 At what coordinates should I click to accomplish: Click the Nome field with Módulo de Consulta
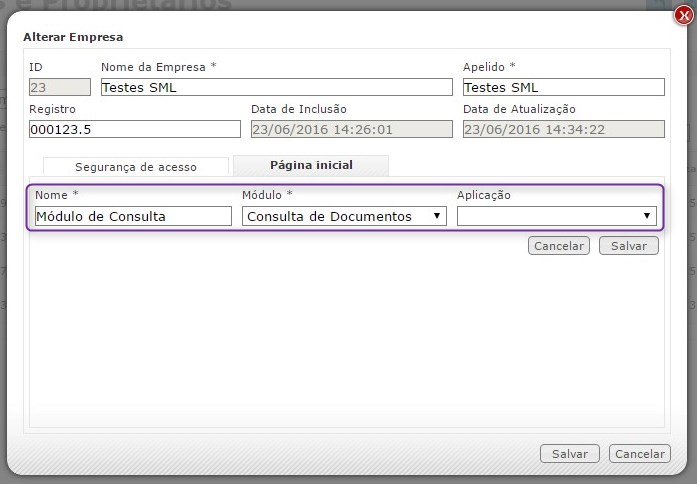coord(132,216)
